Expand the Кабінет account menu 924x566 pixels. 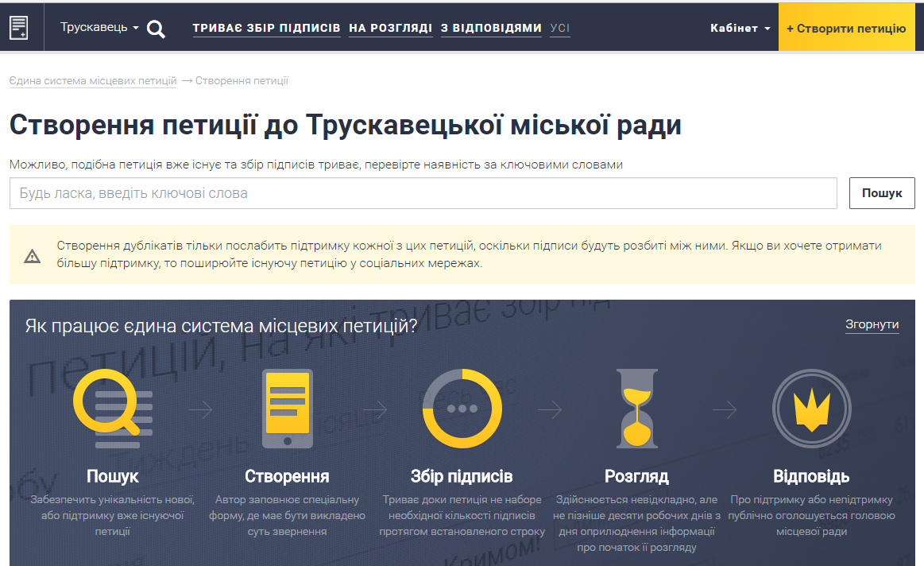[x=740, y=28]
